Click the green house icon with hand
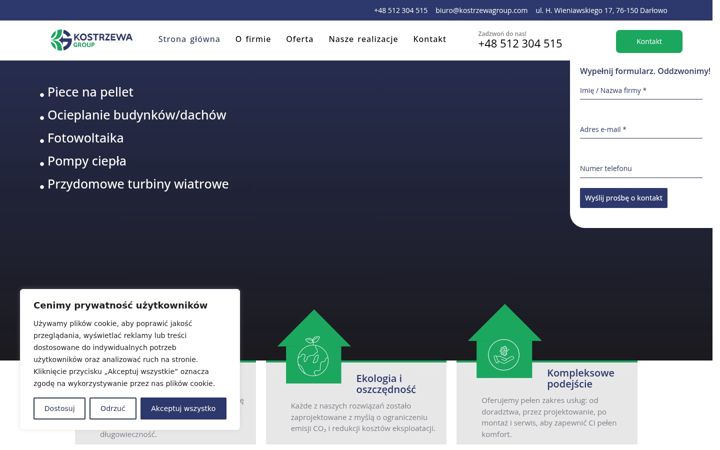The width and height of the screenshot is (720, 450). point(505,342)
